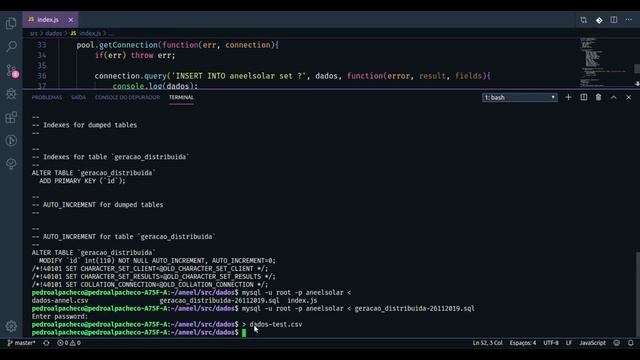Image resolution: width=640 pixels, height=360 pixels.
Task: Click the compare changes icon in editor toolbar
Action: 583,20
